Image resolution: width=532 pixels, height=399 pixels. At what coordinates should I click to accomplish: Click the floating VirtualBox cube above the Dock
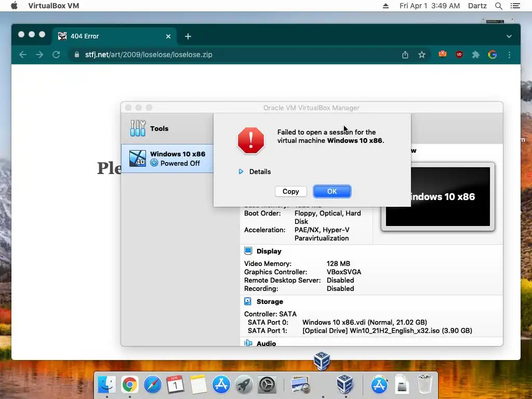pos(321,361)
